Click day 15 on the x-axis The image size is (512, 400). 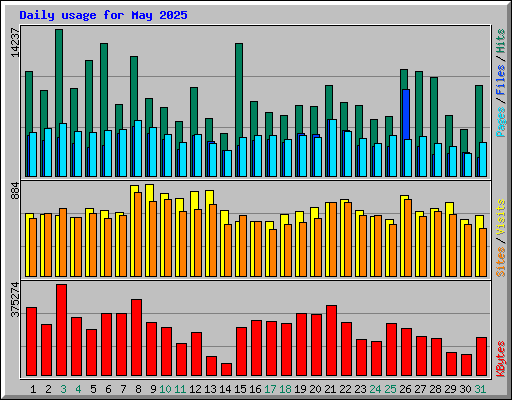click(x=240, y=389)
